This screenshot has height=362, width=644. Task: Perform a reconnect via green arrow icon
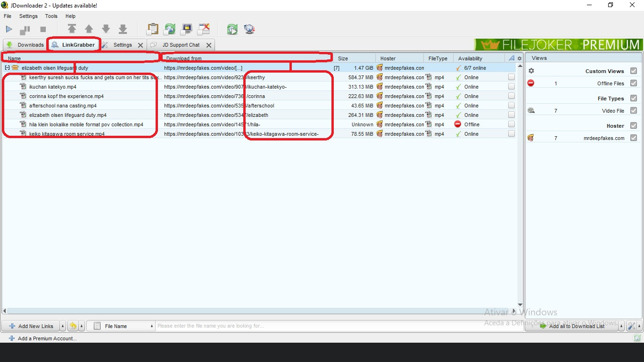232,29
